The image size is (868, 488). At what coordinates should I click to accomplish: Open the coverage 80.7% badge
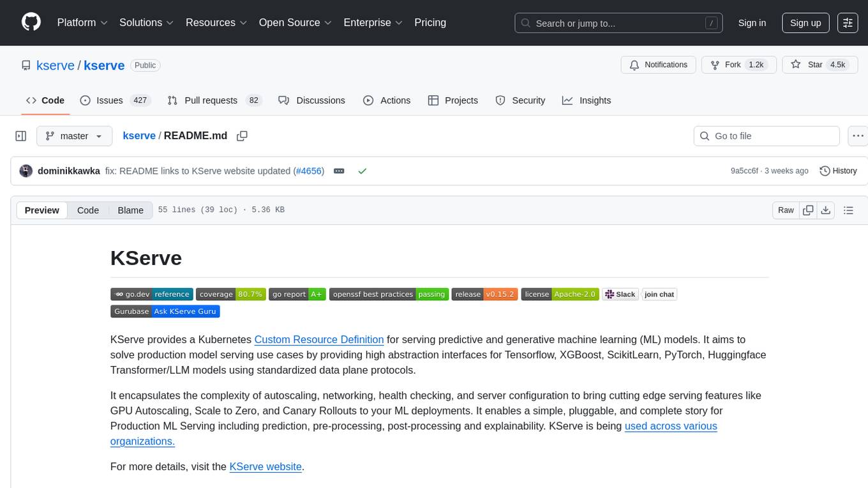click(x=231, y=294)
